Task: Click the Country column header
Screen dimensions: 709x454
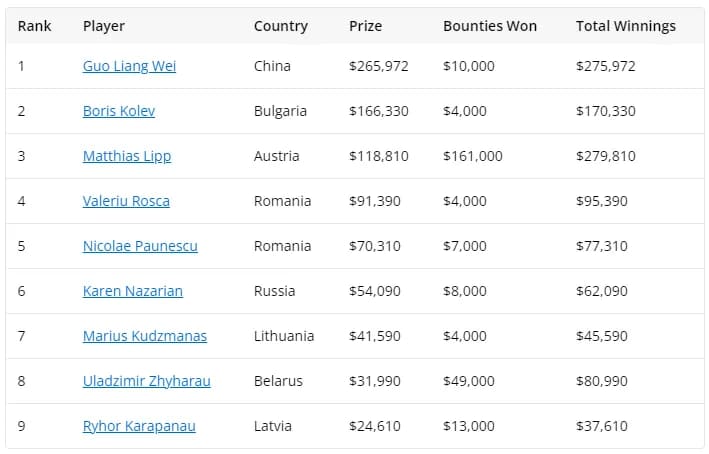Action: coord(281,26)
